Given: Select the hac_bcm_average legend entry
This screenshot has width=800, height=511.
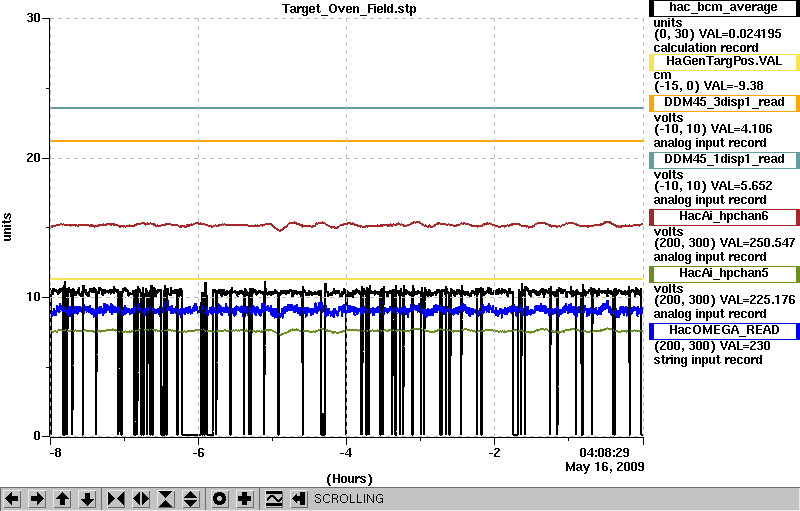Looking at the screenshot, I should tap(724, 8).
